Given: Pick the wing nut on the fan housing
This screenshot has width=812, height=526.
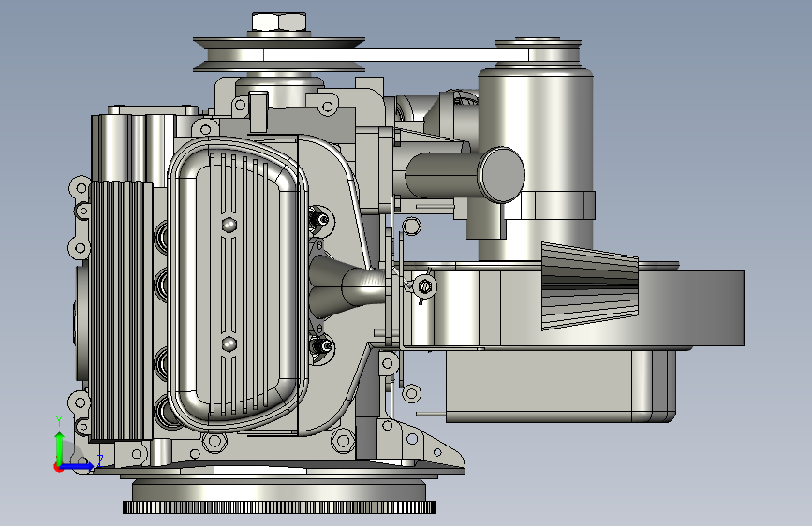Looking at the screenshot, I should 423,286.
